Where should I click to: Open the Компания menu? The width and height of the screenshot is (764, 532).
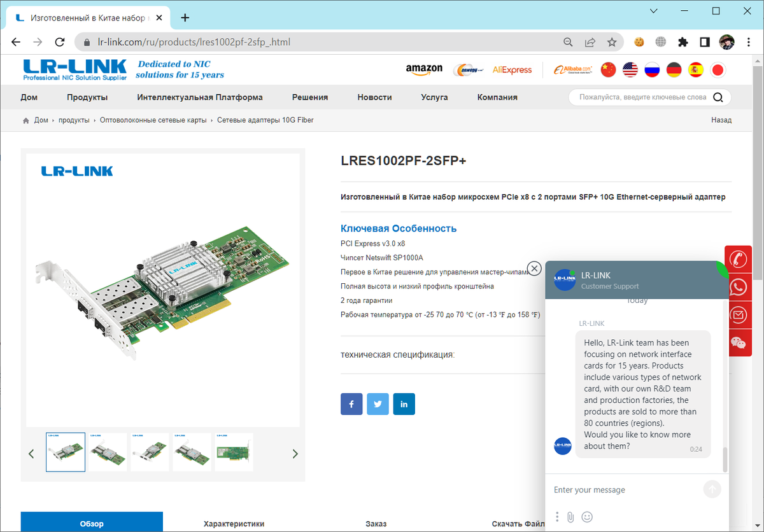click(497, 97)
